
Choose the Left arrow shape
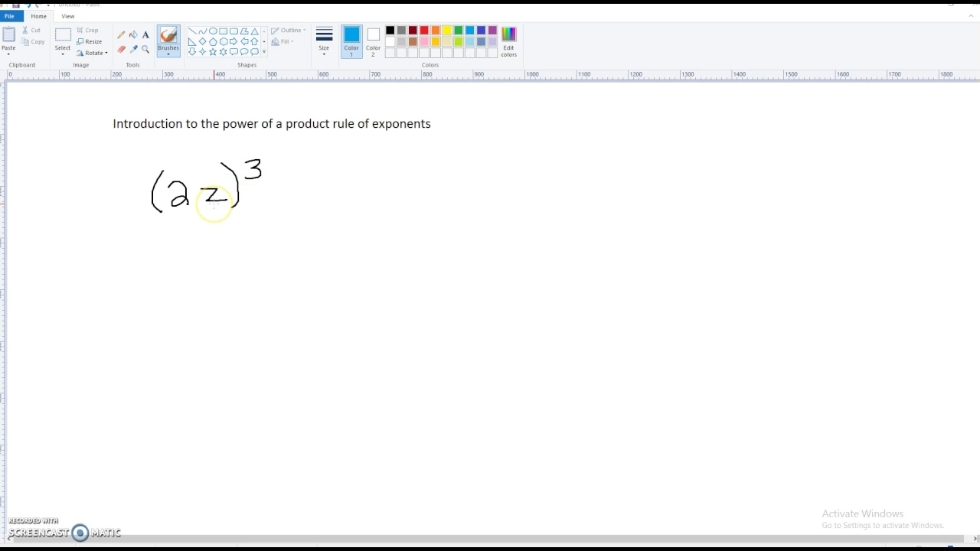point(244,41)
